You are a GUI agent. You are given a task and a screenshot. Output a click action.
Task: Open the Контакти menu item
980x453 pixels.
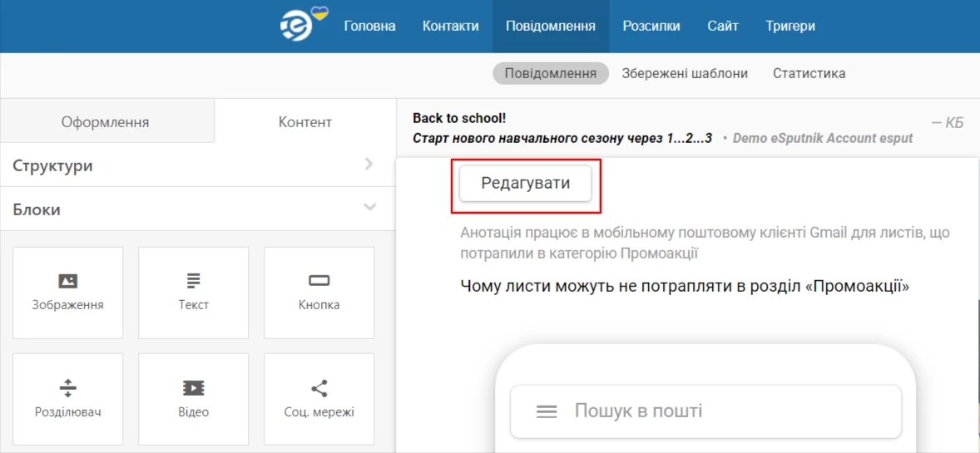tap(451, 27)
